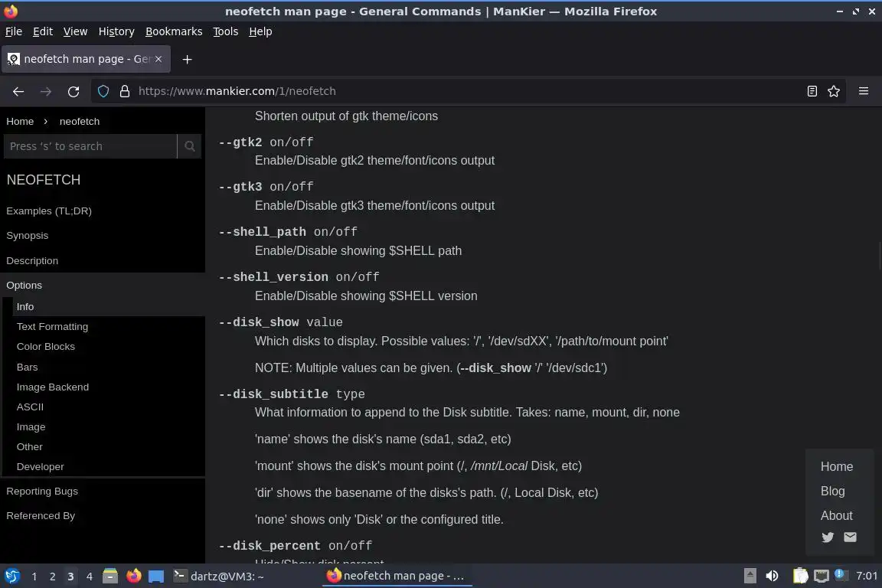Image resolution: width=882 pixels, height=588 pixels.
Task: Open the Blog link
Action: (832, 492)
